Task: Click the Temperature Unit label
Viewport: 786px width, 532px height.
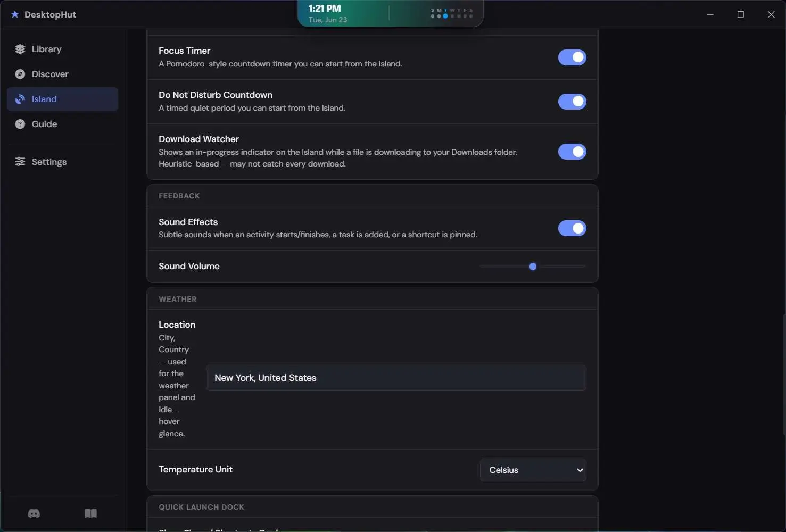Action: point(195,469)
